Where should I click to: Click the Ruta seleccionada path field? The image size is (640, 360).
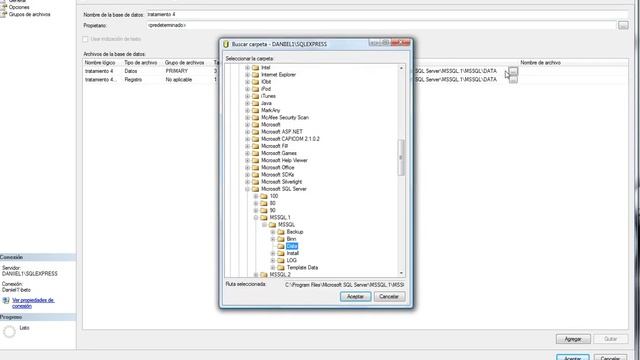[344, 284]
